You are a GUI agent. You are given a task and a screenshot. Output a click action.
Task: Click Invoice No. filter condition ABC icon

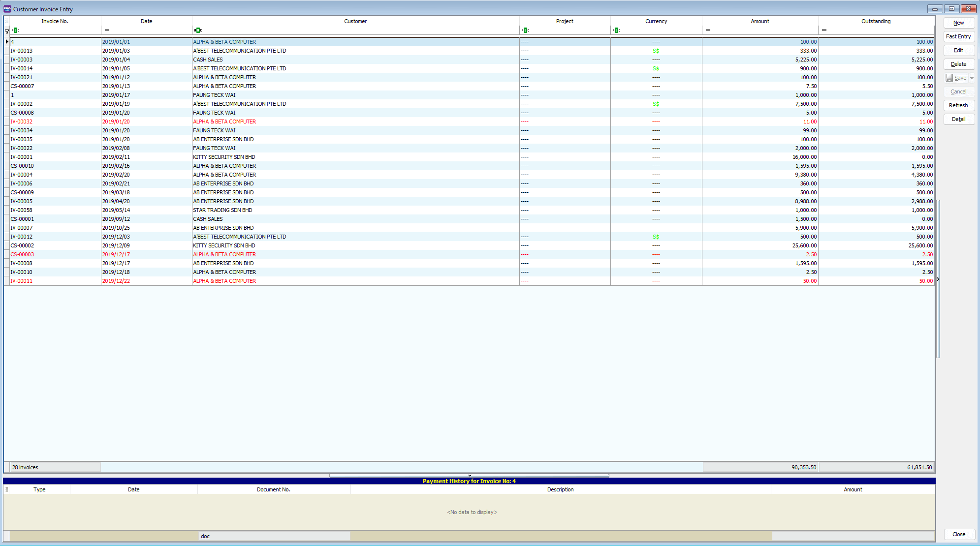tap(15, 30)
